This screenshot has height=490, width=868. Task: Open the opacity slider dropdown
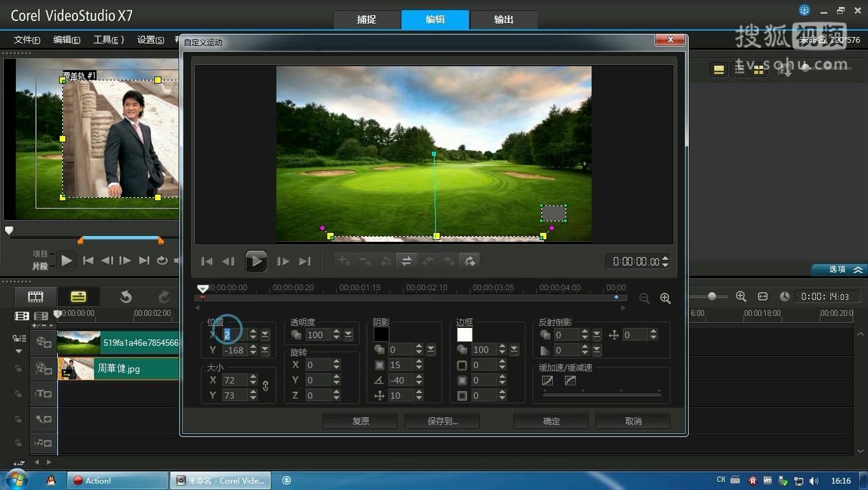tap(348, 334)
